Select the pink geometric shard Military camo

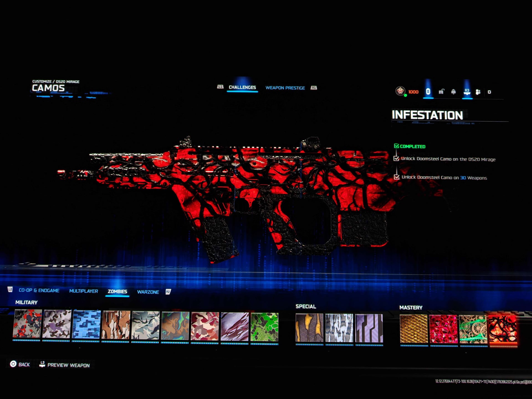point(205,326)
